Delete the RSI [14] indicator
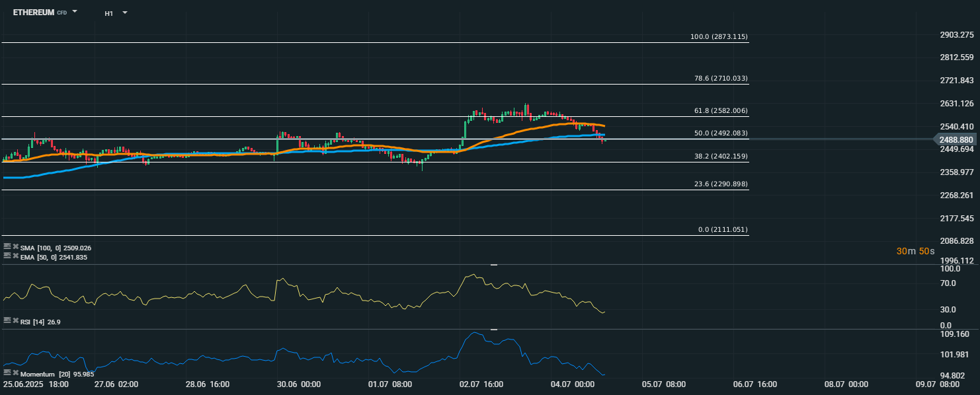The width and height of the screenshot is (980, 395). click(x=15, y=321)
